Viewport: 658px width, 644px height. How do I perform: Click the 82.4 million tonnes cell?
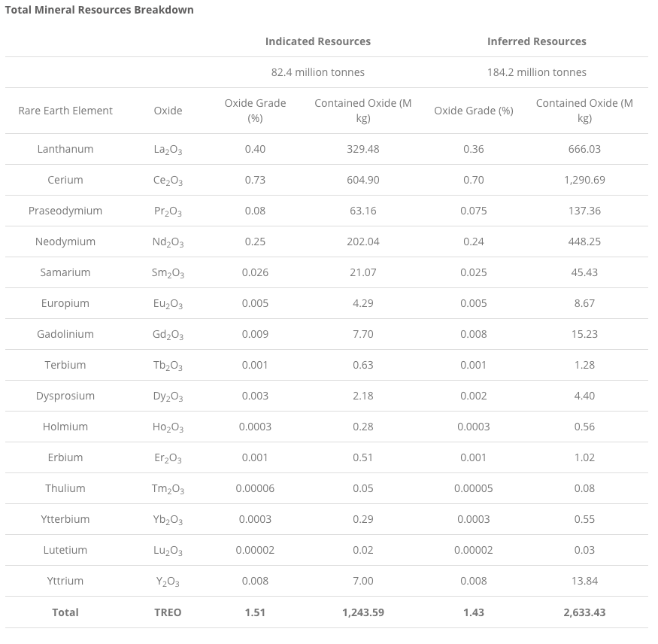pos(317,72)
